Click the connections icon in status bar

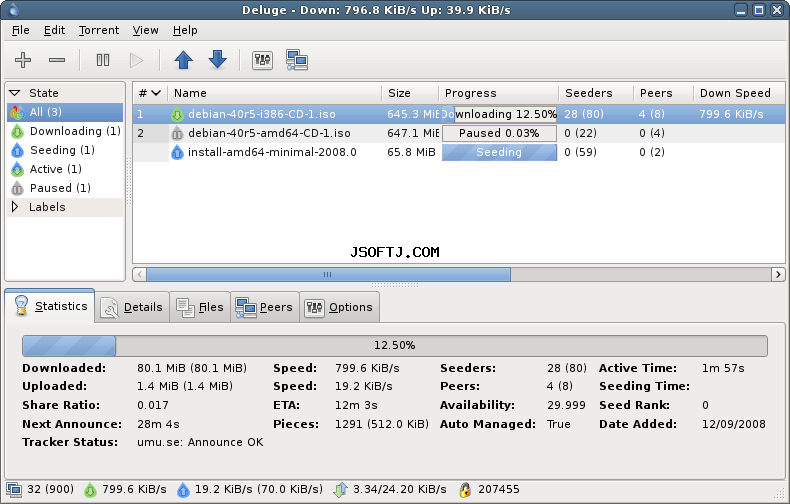point(14,489)
